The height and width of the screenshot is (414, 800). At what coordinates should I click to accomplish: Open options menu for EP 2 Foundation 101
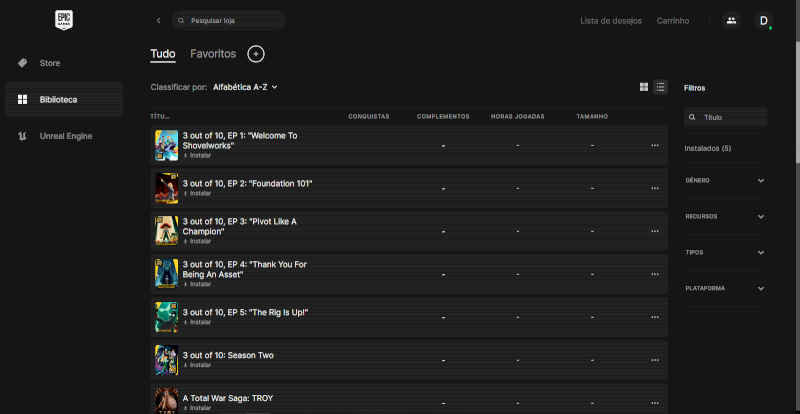[x=655, y=188]
